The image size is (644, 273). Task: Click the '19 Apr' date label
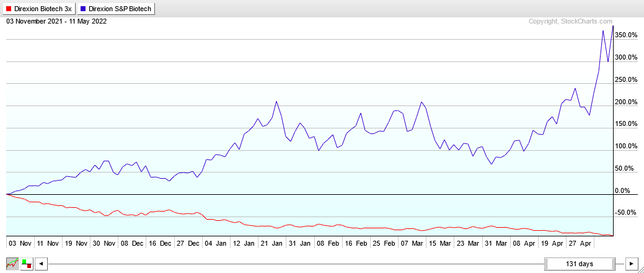click(551, 243)
